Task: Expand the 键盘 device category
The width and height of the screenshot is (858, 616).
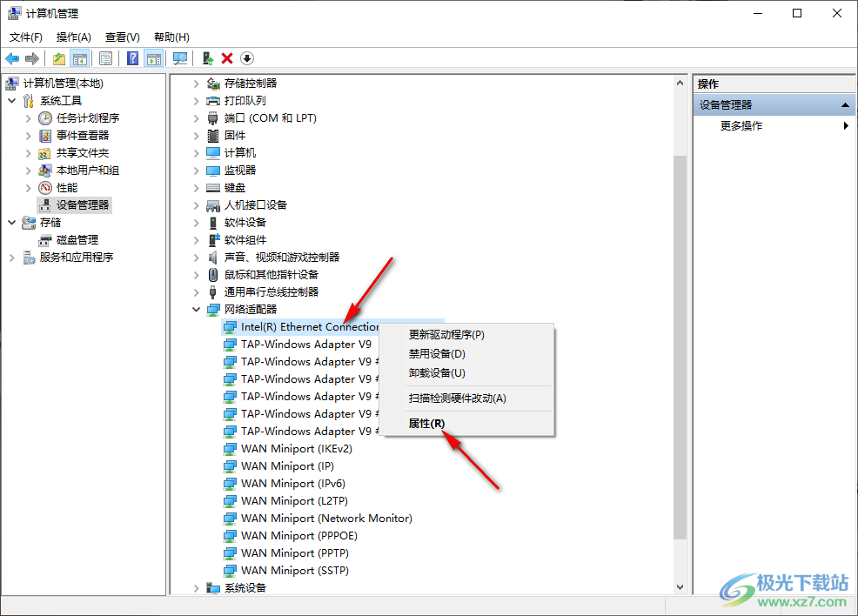Action: 197,188
